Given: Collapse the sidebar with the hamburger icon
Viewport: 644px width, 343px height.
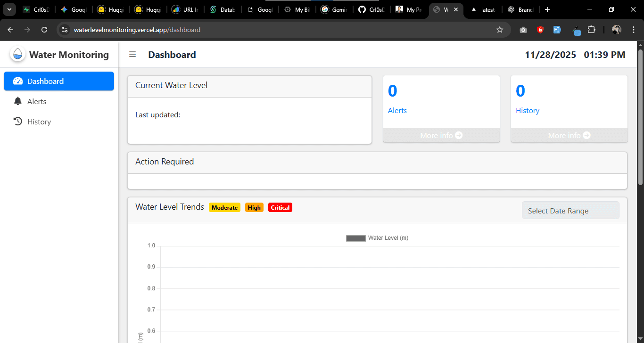Looking at the screenshot, I should (x=132, y=54).
